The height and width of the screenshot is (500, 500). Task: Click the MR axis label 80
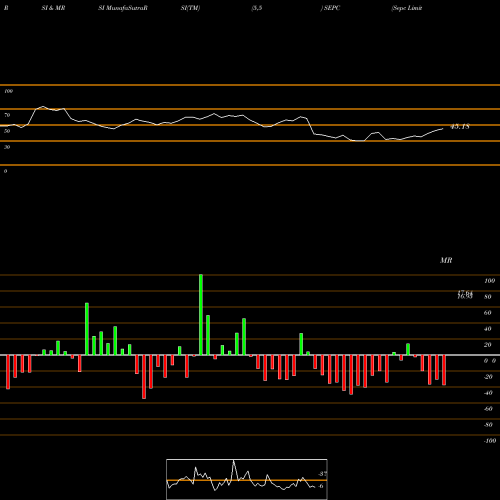click(488, 297)
